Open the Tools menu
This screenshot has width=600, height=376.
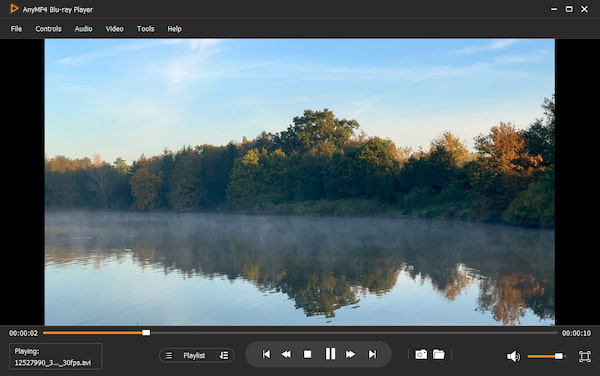[145, 29]
